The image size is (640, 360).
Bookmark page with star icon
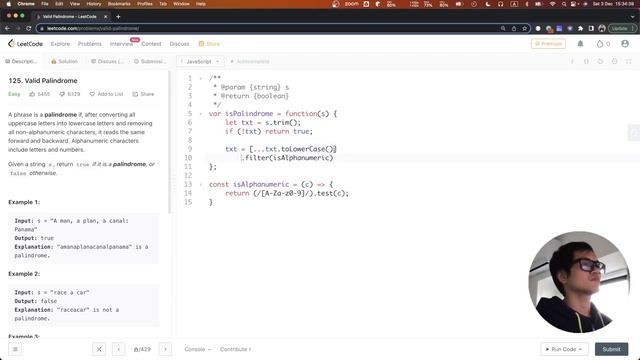tap(524, 29)
